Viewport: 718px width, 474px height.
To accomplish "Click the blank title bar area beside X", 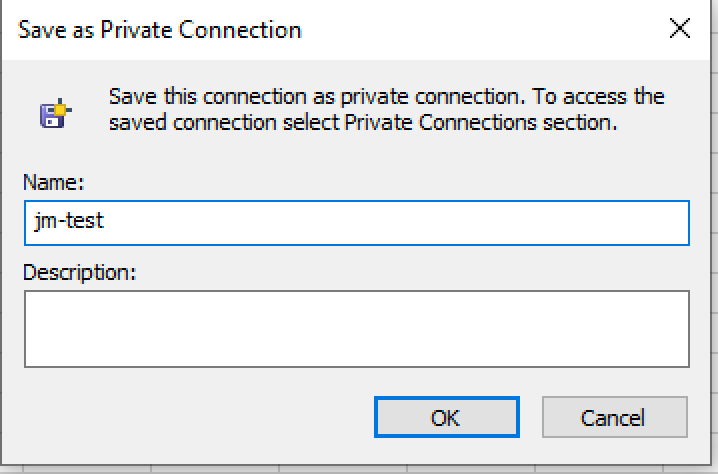I will (481, 30).
